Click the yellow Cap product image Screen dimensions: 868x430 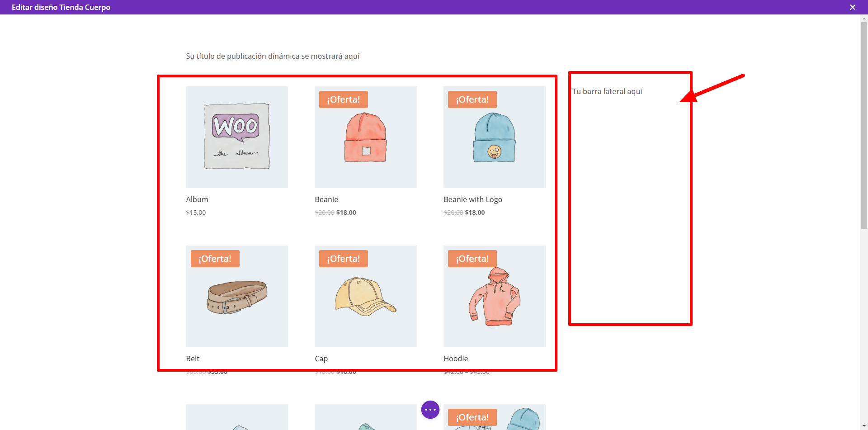366,296
